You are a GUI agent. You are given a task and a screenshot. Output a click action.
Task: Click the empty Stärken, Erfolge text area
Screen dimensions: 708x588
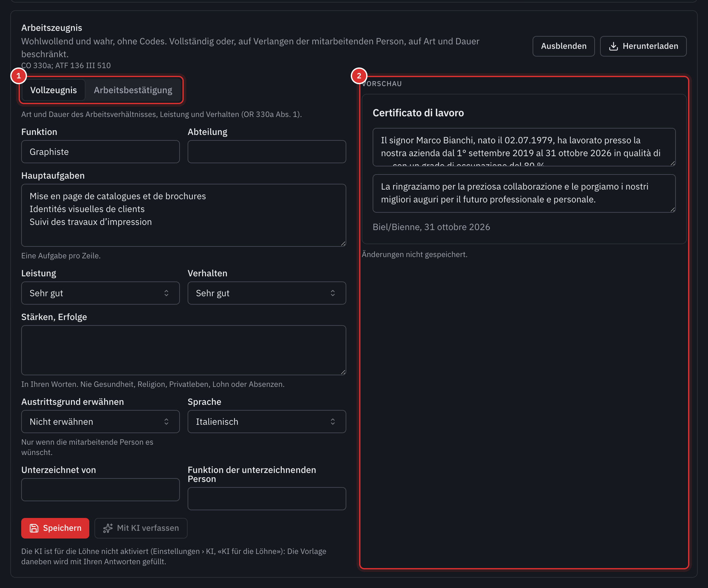click(183, 350)
